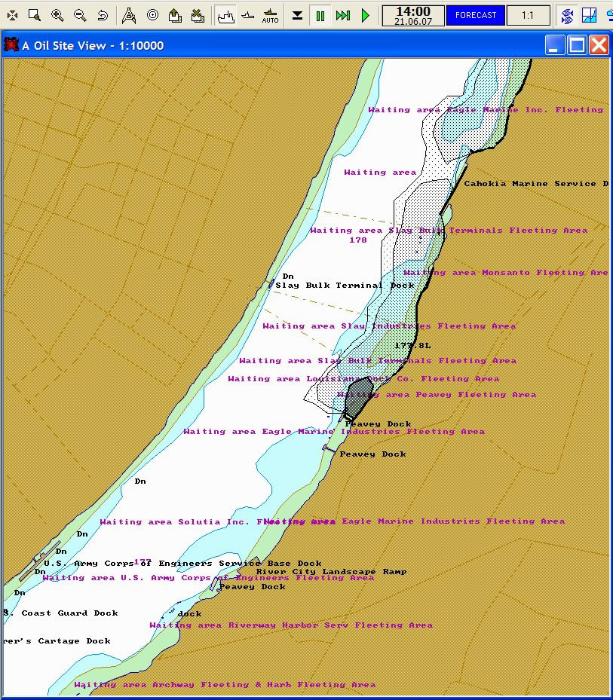Click the black down-arrow-to-line icon
Viewport: 613px width, 700px height.
point(297,16)
